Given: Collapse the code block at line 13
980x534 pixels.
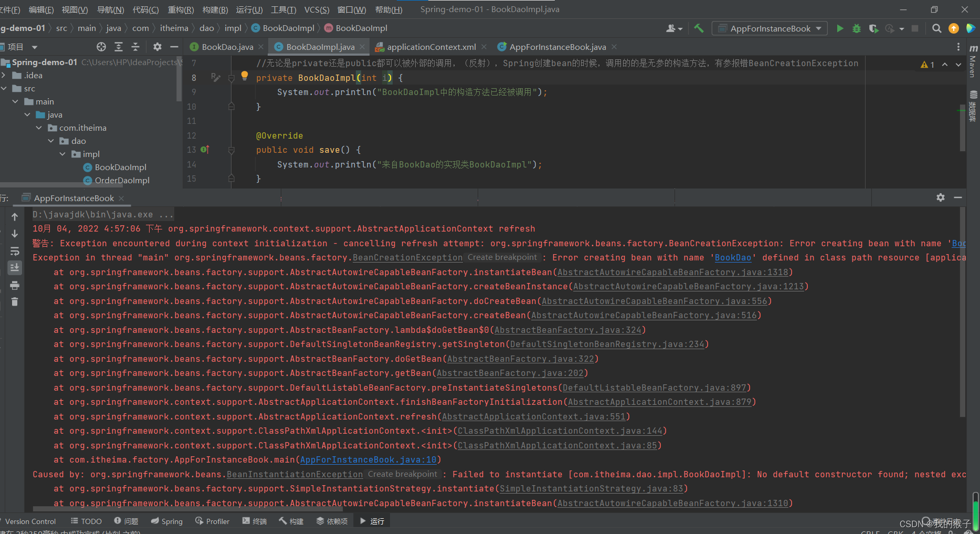Looking at the screenshot, I should tap(231, 150).
